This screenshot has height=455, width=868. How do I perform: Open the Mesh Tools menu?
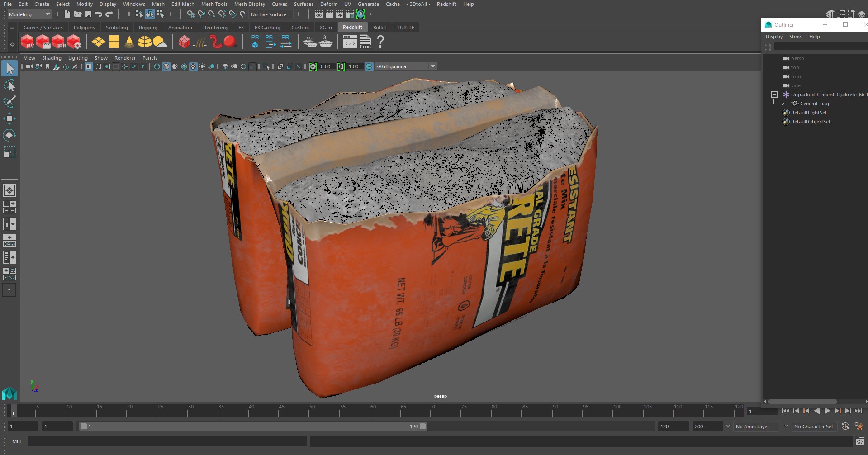coord(214,4)
